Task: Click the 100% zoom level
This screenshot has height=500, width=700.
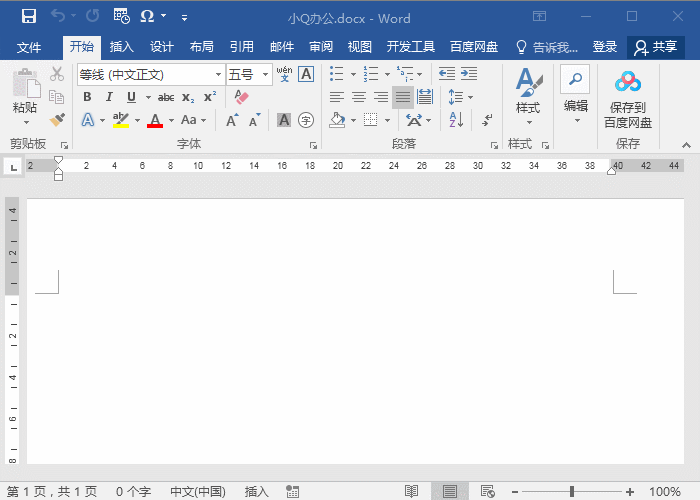Action: coord(665,492)
